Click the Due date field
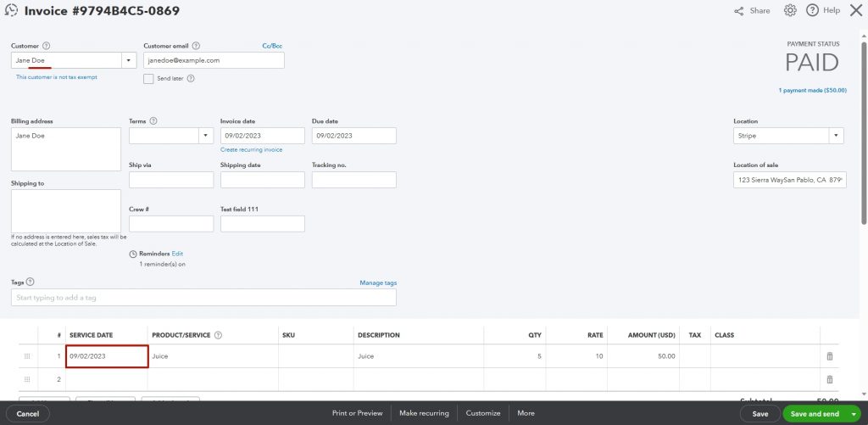The height and width of the screenshot is (425, 868). point(353,136)
